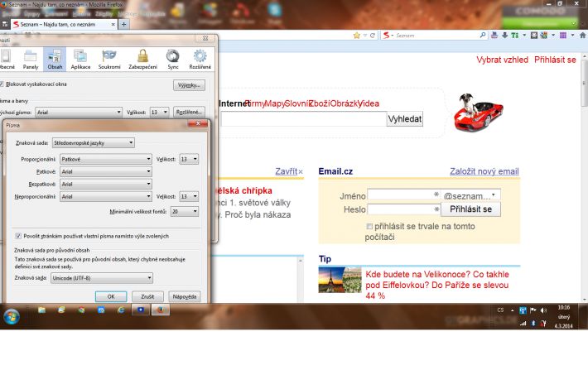Open the Videa search tab

369,103
